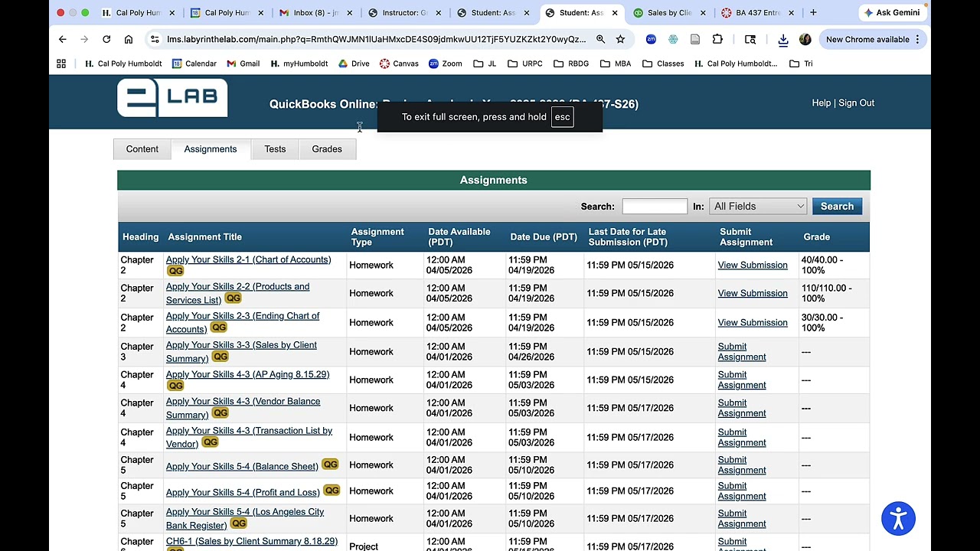Open the RBDG bookmarks folder
The image size is (980, 551).
pos(571,64)
